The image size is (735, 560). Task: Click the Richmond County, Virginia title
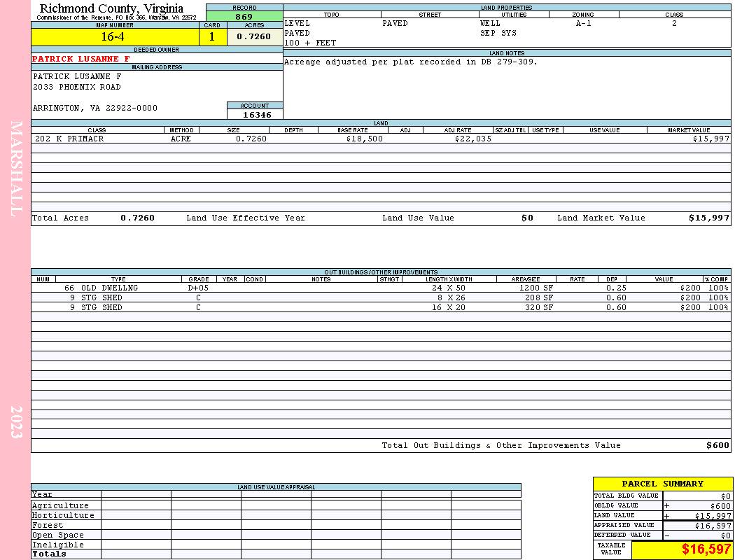click(x=111, y=8)
